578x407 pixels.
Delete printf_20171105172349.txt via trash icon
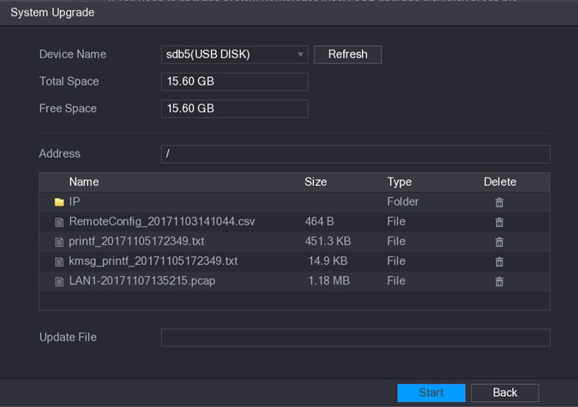(x=499, y=242)
